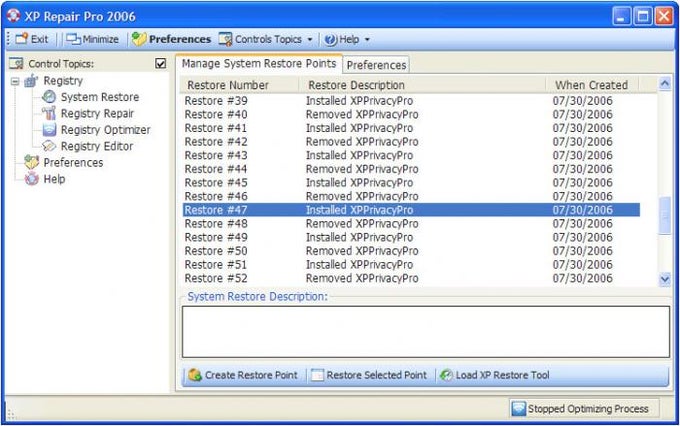680x426 pixels.
Task: Click the scrollbar down arrow
Action: click(664, 279)
